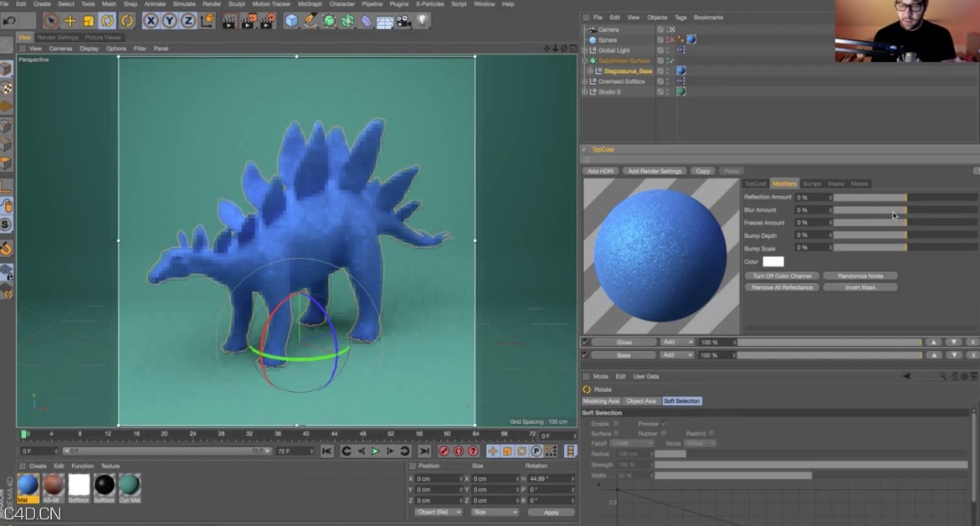
Task: Expand the Overhead Softbox tree item
Action: pos(584,81)
